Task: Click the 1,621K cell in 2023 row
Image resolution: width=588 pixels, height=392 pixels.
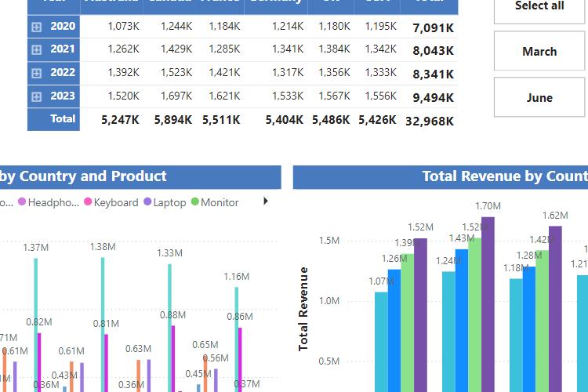Action: (224, 96)
